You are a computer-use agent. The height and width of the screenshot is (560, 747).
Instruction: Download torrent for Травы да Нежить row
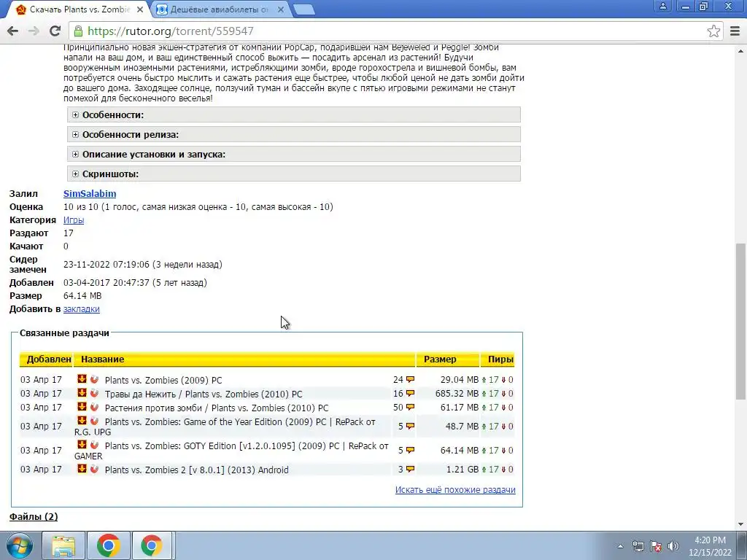[x=82, y=393]
